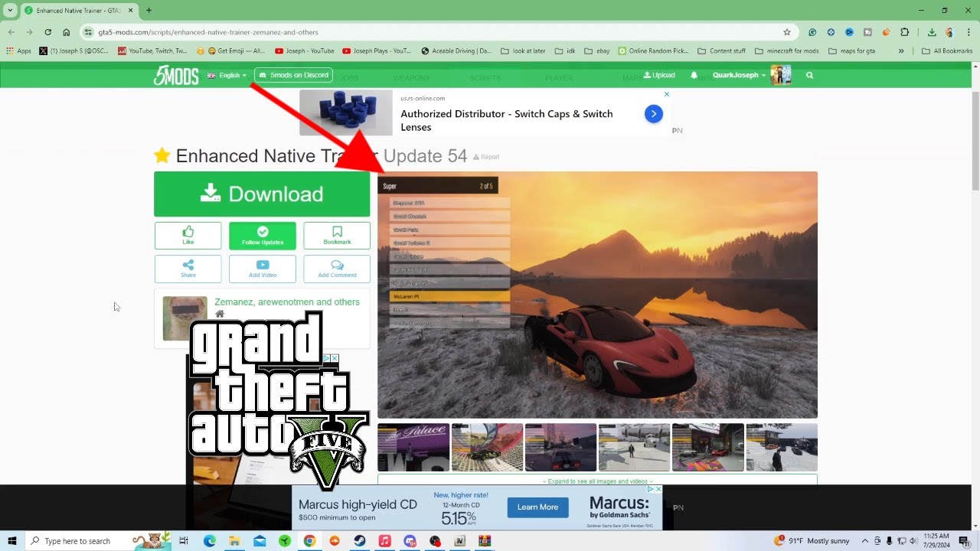Show more bookmarks with the double chevron
Image resolution: width=980 pixels, height=551 pixels.
pyautogui.click(x=901, y=51)
